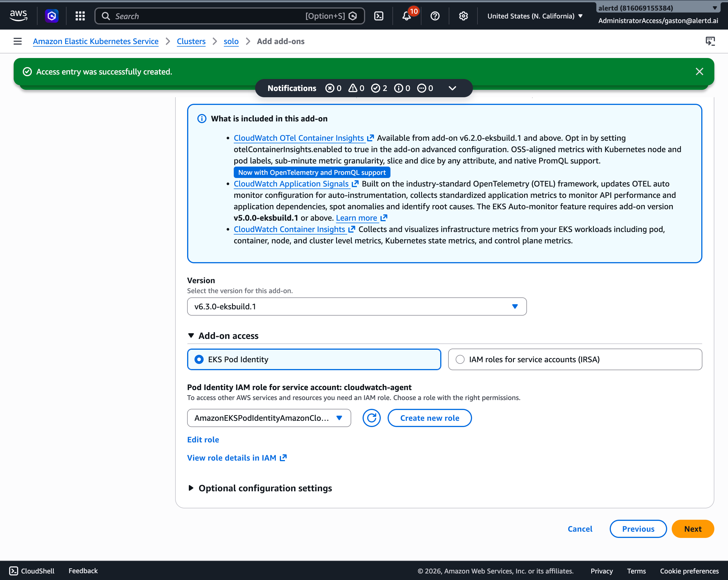
Task: Click the Edit role link
Action: 203,440
